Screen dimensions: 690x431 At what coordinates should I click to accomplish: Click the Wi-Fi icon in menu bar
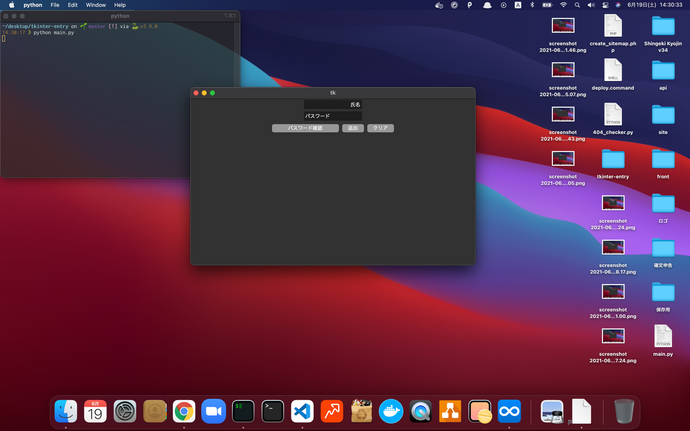[x=563, y=5]
